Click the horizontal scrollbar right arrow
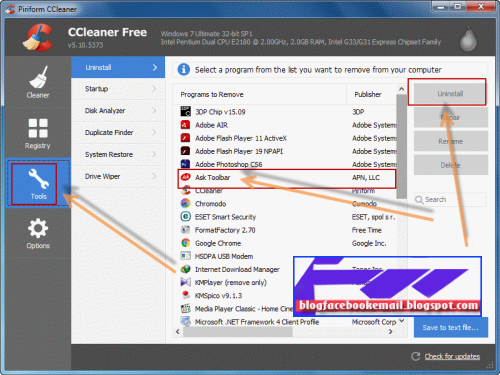 [x=390, y=331]
